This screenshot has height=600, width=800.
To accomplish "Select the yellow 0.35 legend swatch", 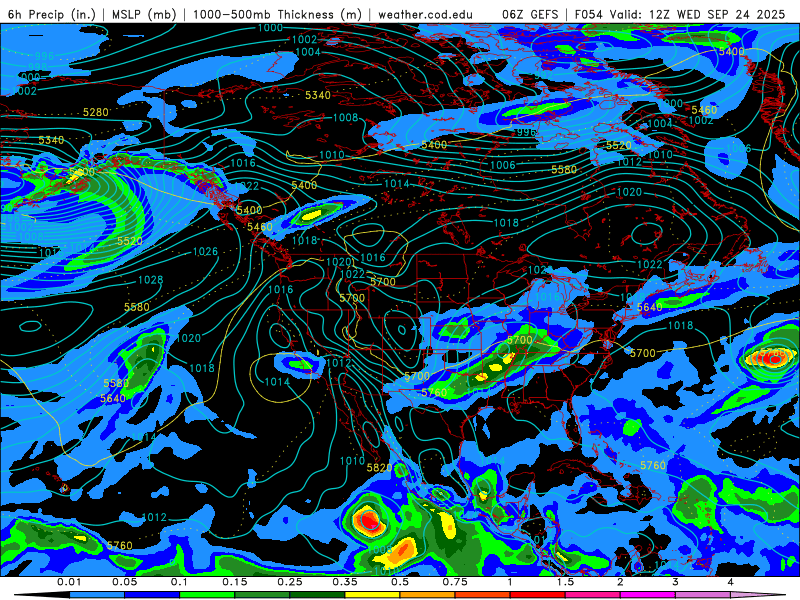I will click(372, 595).
